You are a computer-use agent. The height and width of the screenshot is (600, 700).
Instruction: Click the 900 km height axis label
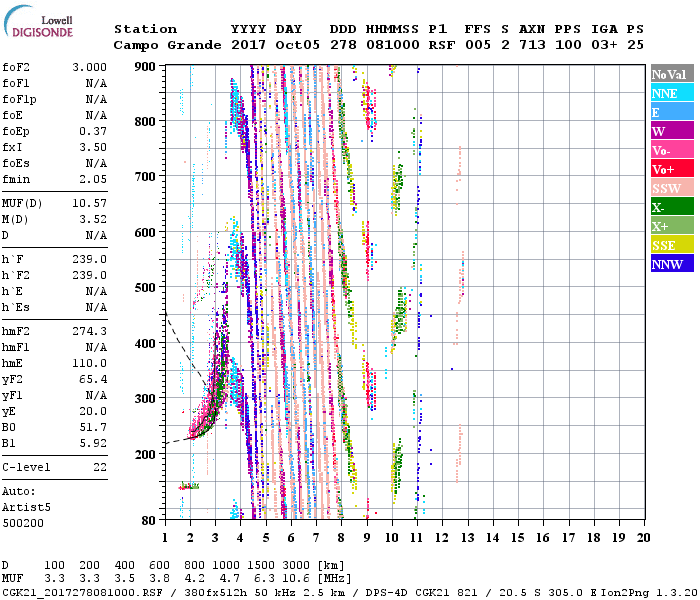click(146, 67)
